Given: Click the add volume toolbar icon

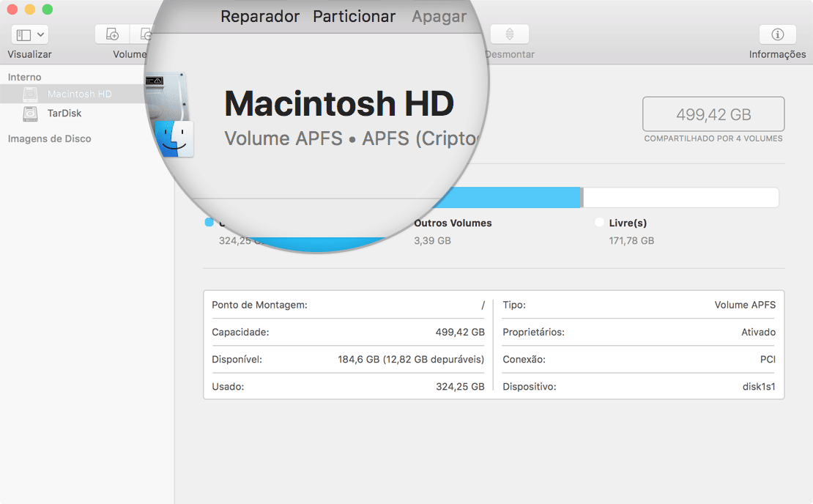Looking at the screenshot, I should click(x=112, y=34).
